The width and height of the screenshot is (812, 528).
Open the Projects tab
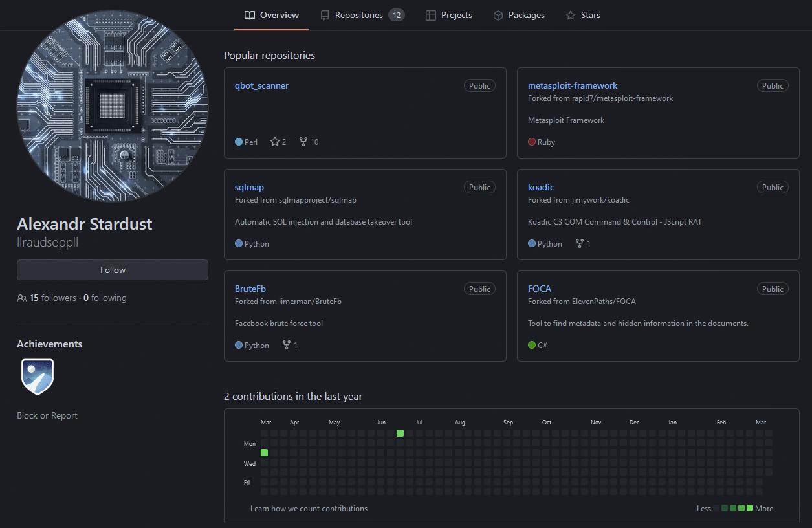449,15
